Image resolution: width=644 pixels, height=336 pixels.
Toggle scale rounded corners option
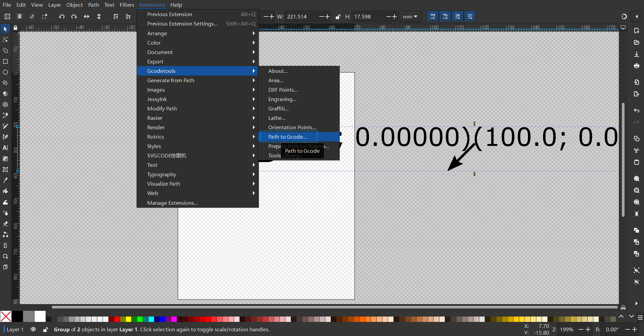tap(445, 16)
